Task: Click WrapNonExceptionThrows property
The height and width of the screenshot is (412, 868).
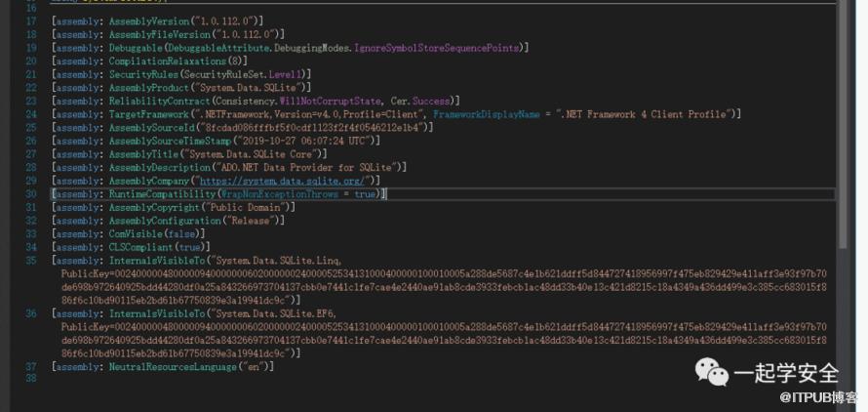Action: point(280,194)
